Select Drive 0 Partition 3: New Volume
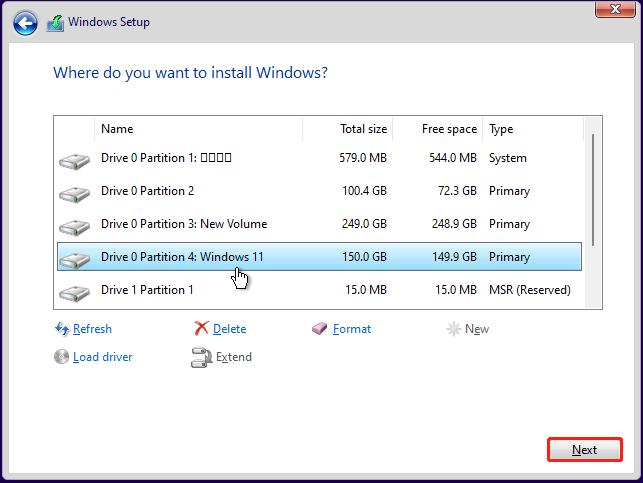Image resolution: width=643 pixels, height=483 pixels. click(x=184, y=224)
